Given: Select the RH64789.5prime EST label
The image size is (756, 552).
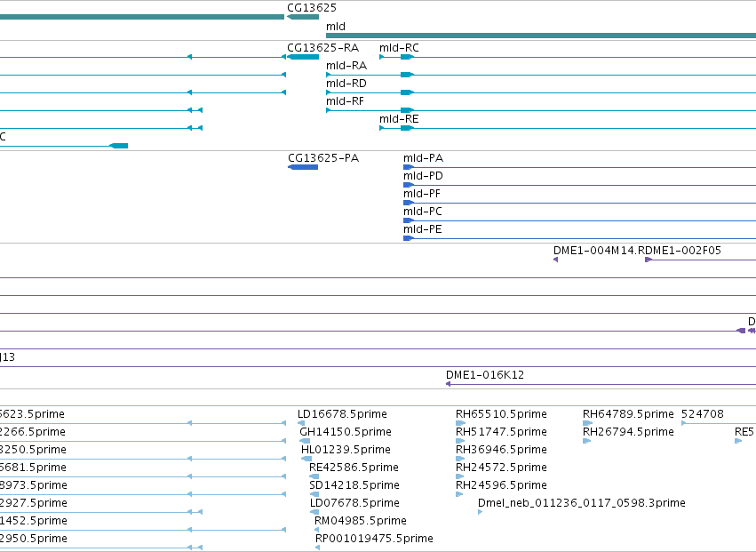Looking at the screenshot, I should click(628, 414).
